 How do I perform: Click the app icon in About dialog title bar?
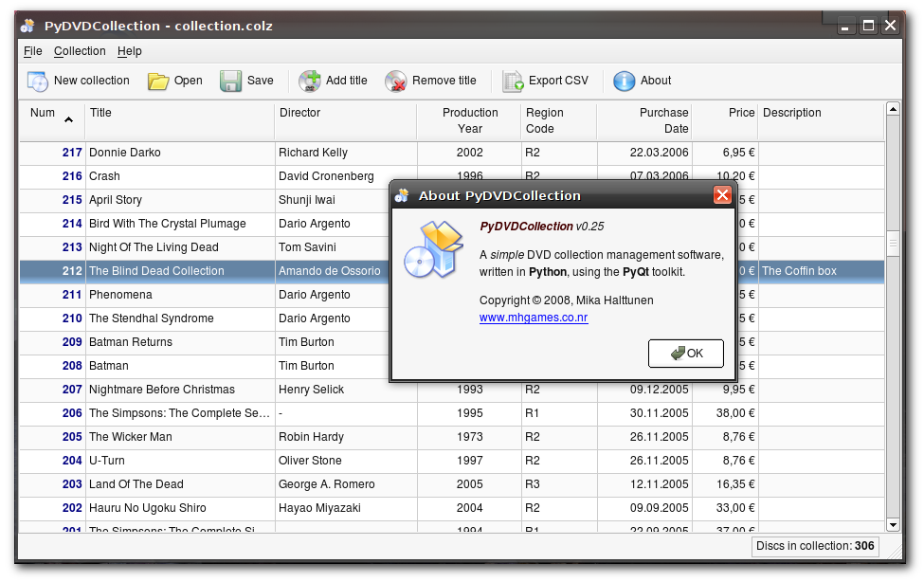(x=402, y=196)
